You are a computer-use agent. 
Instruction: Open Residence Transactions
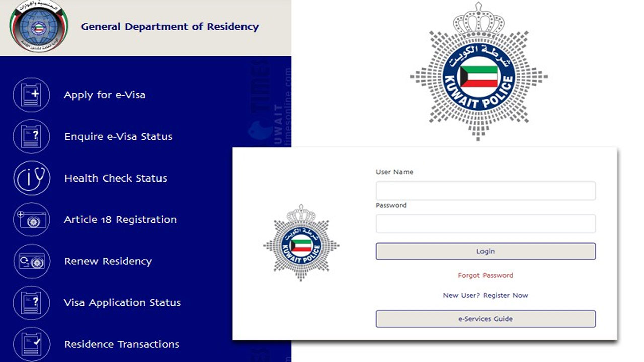tap(122, 344)
